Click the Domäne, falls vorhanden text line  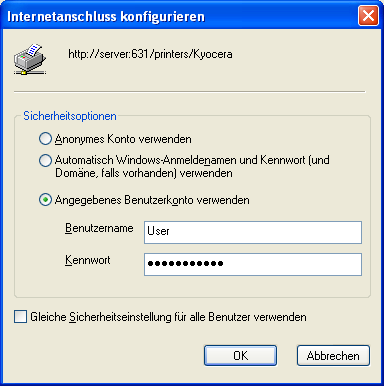(144, 173)
